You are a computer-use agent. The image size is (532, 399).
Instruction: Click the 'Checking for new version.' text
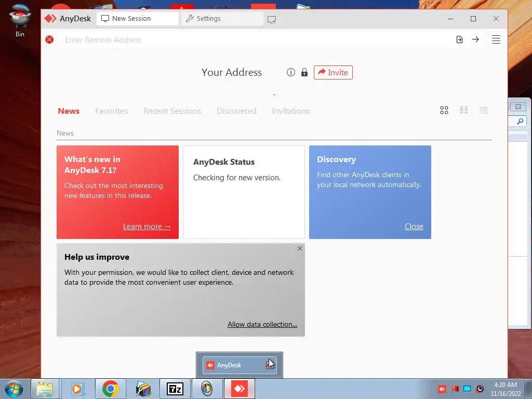pyautogui.click(x=237, y=178)
